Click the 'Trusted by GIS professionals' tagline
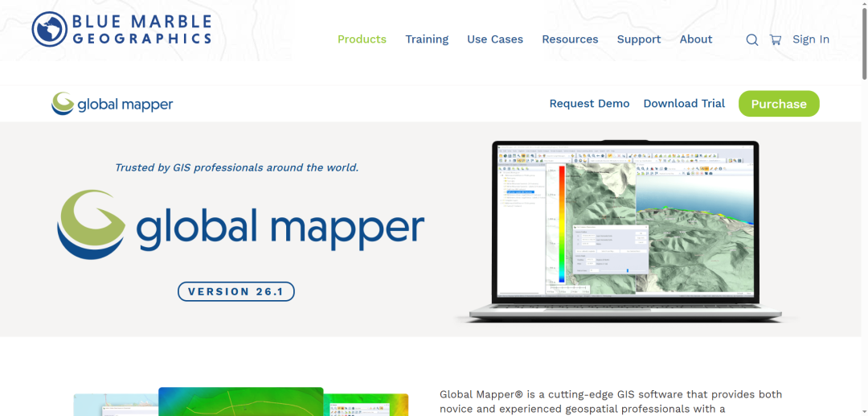The height and width of the screenshot is (416, 868). 236,167
